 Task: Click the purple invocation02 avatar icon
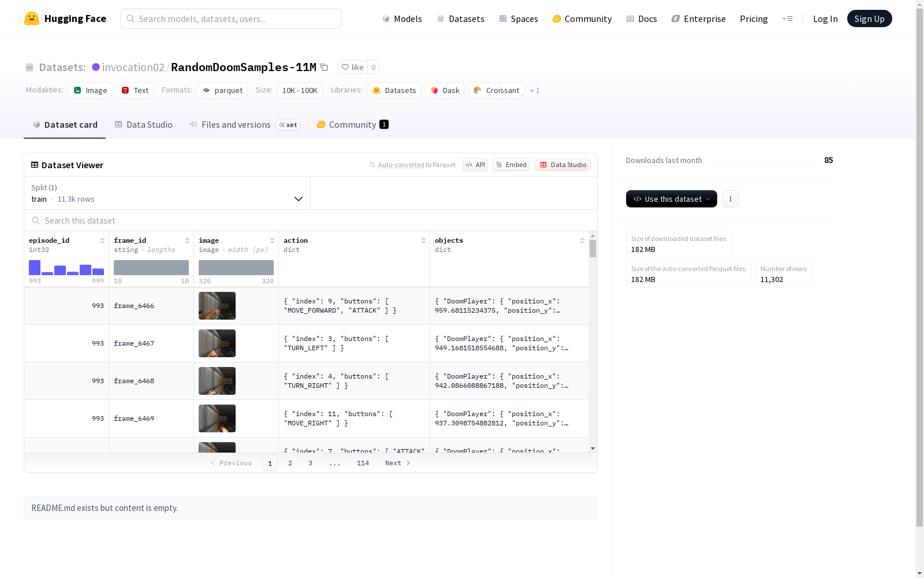click(96, 67)
